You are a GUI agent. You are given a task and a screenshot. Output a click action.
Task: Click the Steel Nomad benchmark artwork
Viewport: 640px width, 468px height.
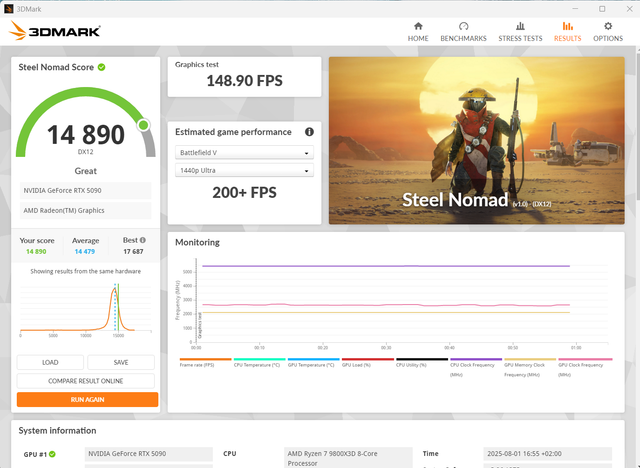pyautogui.click(x=477, y=140)
